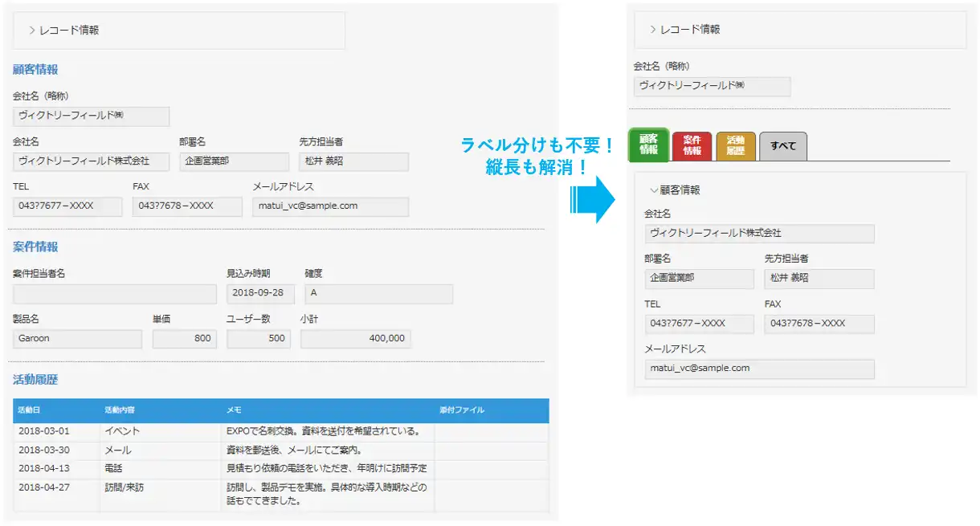Screen dimensions: 980x526
Task: Click the right panel FAX field
Action: [819, 324]
